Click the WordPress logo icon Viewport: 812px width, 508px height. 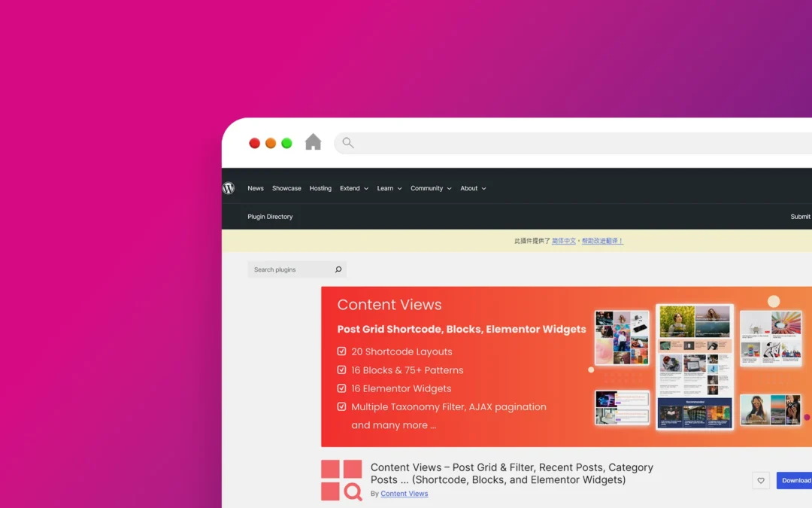coord(229,188)
